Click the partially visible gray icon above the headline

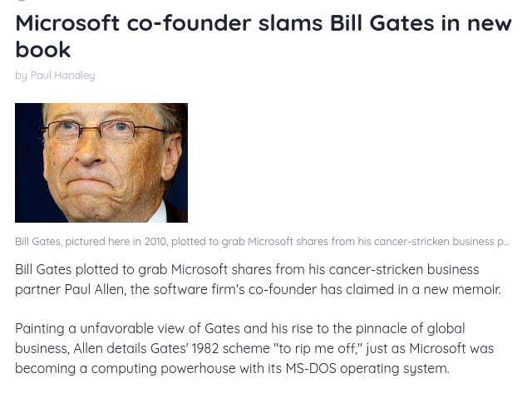point(22,1)
